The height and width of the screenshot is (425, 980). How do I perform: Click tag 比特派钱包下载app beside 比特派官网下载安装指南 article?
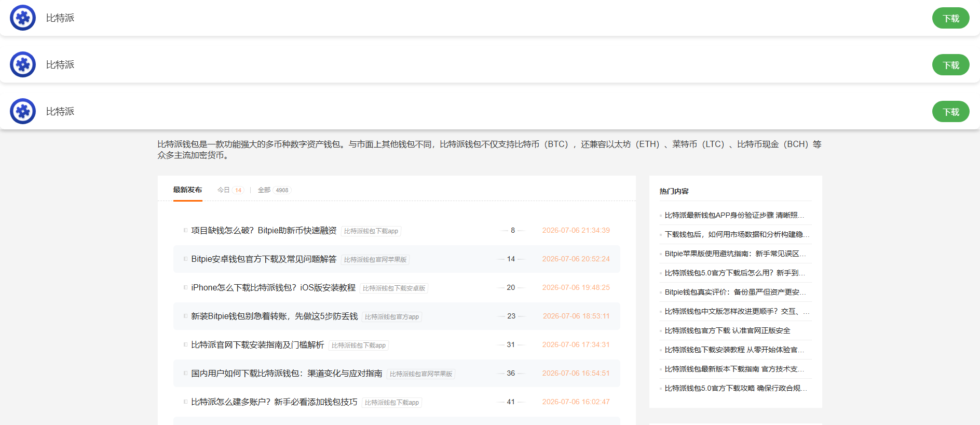pyautogui.click(x=359, y=346)
